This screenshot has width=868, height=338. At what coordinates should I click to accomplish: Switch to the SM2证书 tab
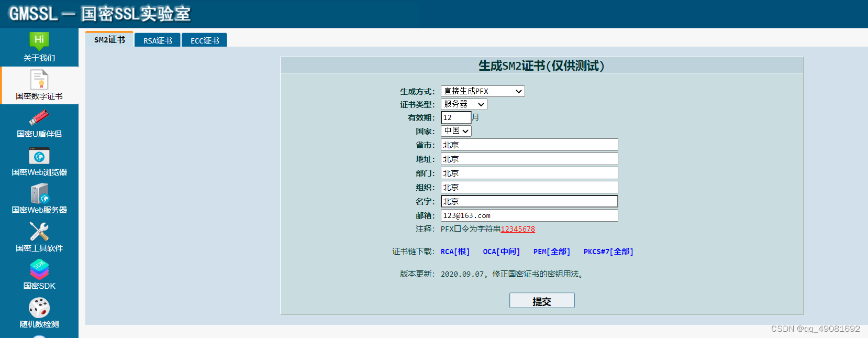click(109, 40)
